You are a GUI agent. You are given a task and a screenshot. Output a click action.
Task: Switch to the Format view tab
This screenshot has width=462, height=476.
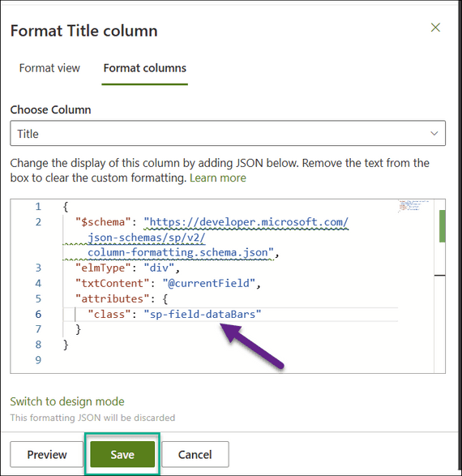click(49, 68)
